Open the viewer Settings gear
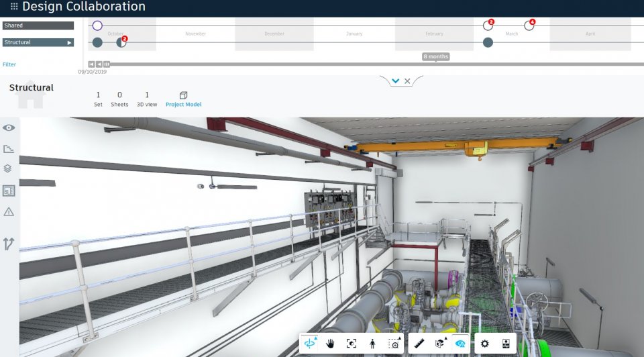This screenshot has width=644, height=357. tap(485, 344)
